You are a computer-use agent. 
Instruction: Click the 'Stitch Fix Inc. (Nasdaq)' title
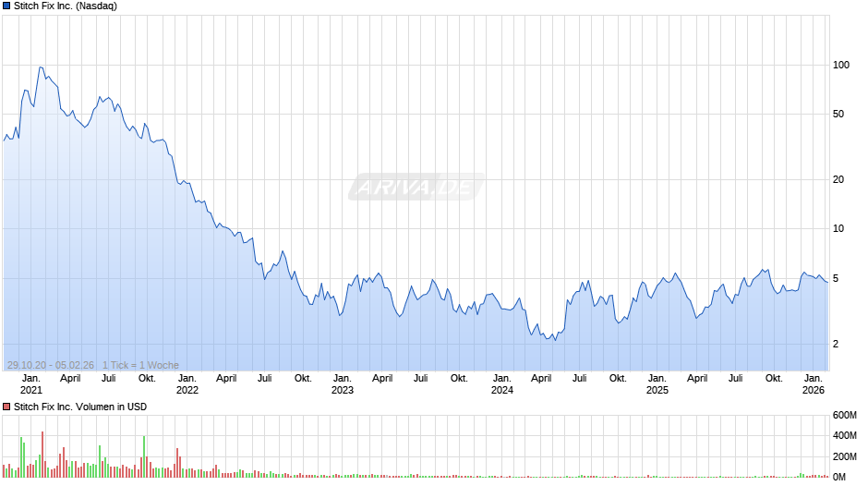pos(66,6)
